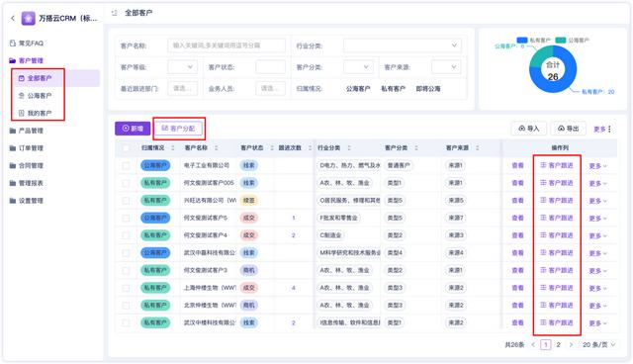Click the purple 万搭云CRM app logo

[29, 18]
